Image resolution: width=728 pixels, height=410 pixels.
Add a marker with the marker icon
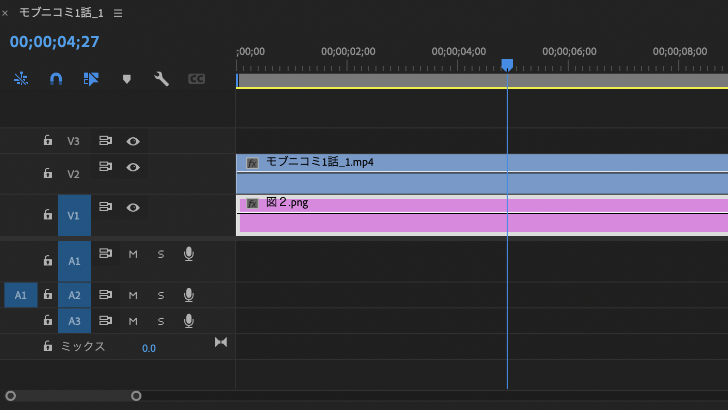pyautogui.click(x=126, y=79)
